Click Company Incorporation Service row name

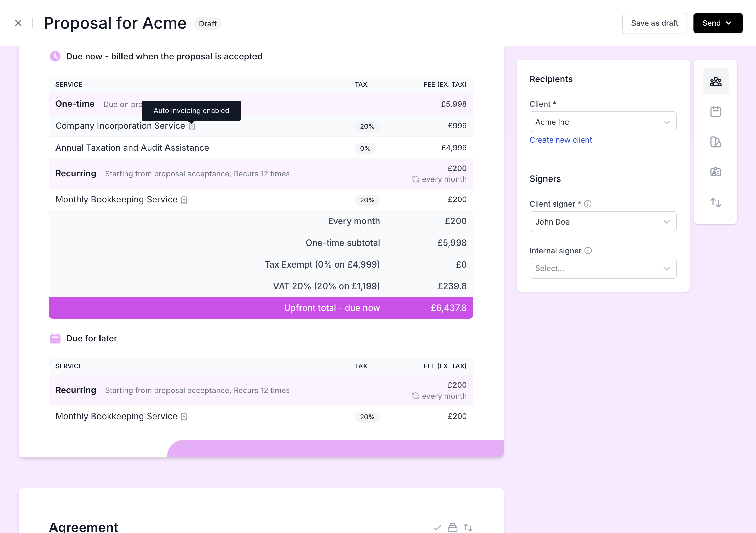(120, 126)
